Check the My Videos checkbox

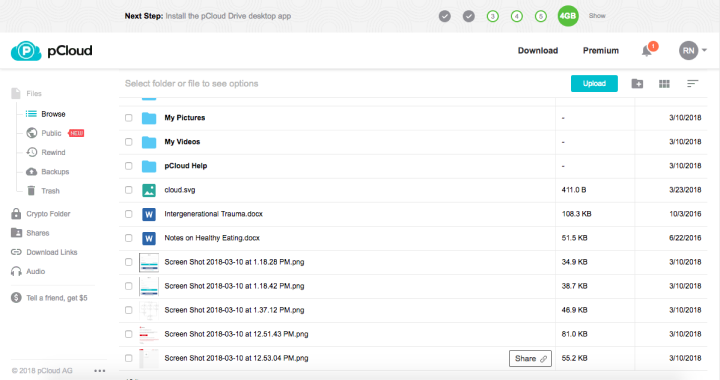click(x=129, y=142)
